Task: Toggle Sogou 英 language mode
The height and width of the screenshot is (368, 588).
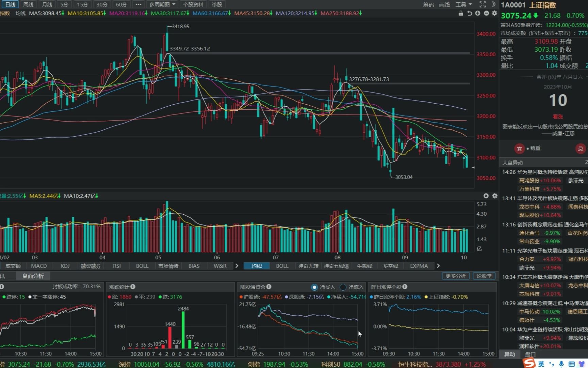Action: click(541, 364)
